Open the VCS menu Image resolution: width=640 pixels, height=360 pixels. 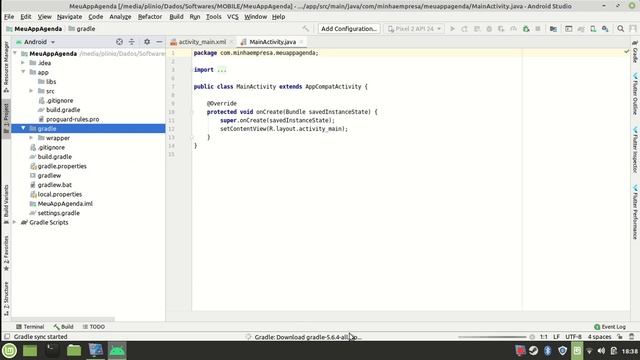tap(232, 17)
